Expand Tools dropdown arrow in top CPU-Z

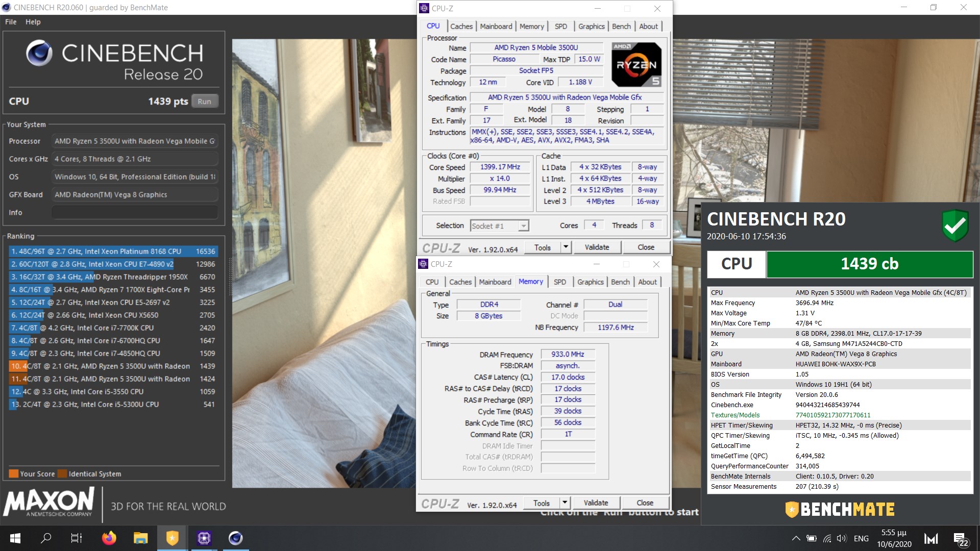[565, 247]
